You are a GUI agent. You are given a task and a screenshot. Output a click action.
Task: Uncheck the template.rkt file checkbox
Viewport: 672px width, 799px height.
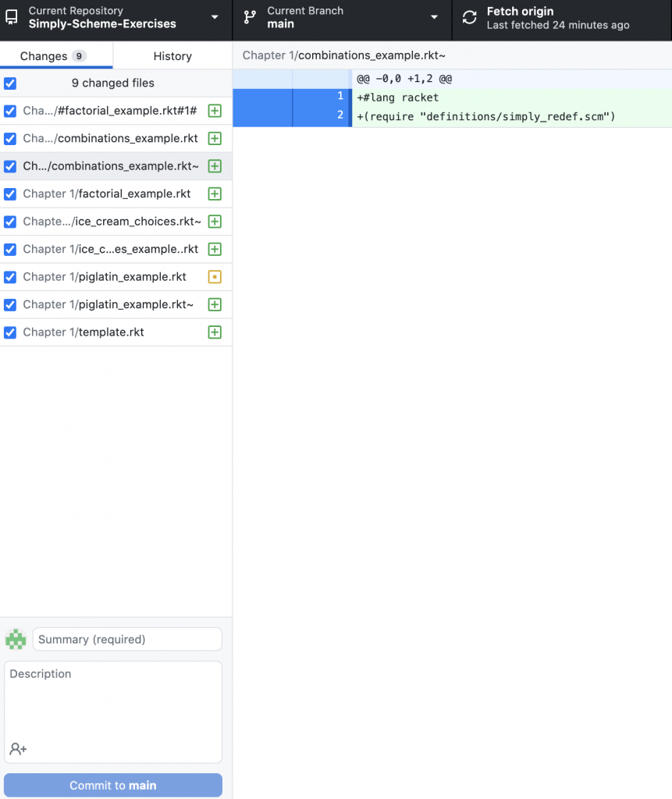[x=10, y=332]
